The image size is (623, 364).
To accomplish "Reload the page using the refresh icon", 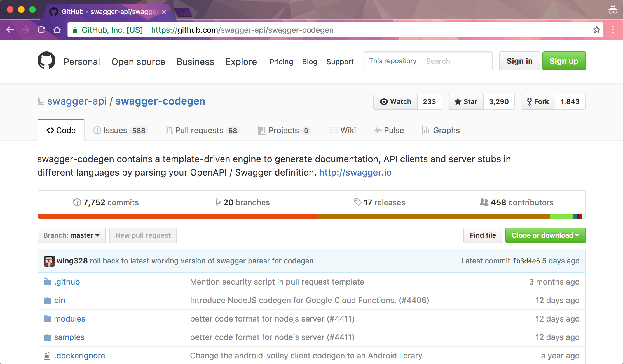I will point(41,30).
